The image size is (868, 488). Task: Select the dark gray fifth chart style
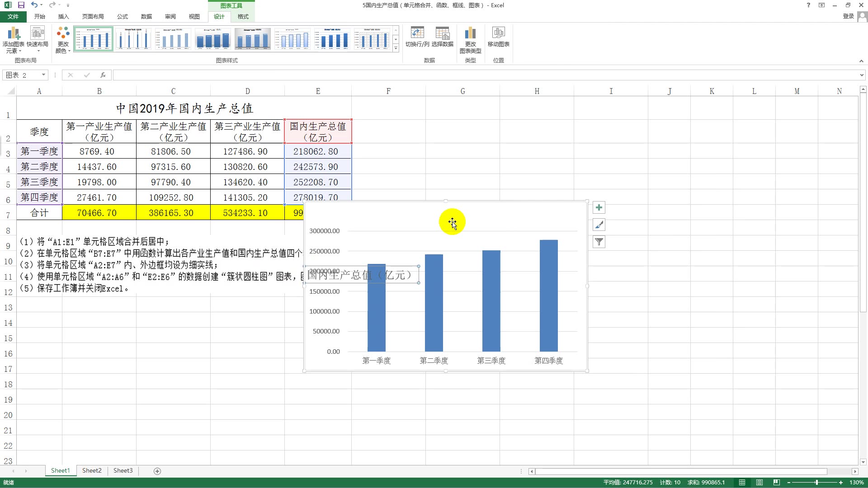(253, 39)
